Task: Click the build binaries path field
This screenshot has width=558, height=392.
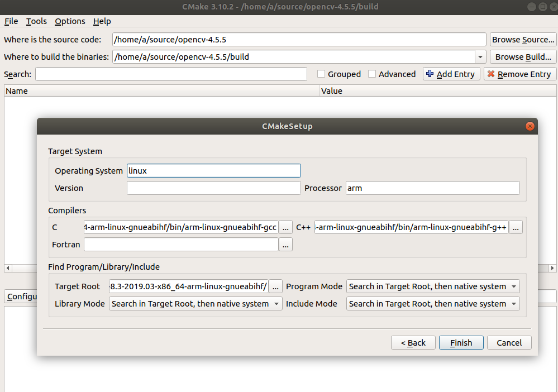Action: point(294,57)
